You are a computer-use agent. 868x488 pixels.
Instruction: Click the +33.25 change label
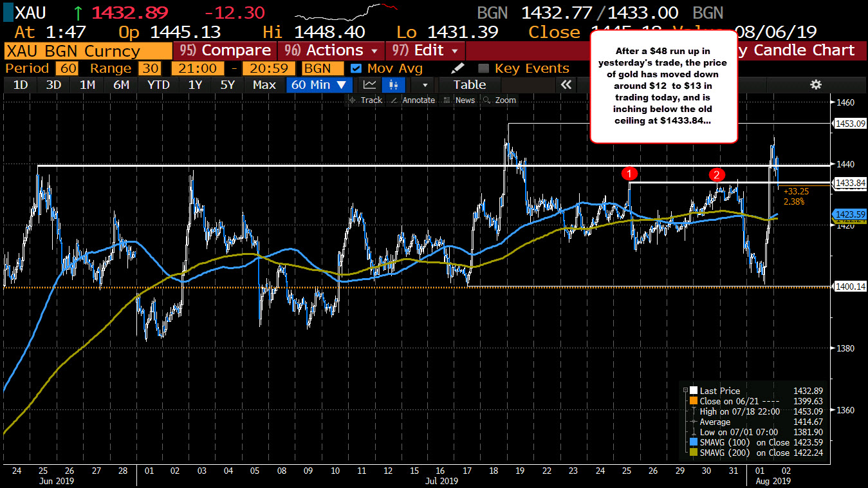coord(796,191)
